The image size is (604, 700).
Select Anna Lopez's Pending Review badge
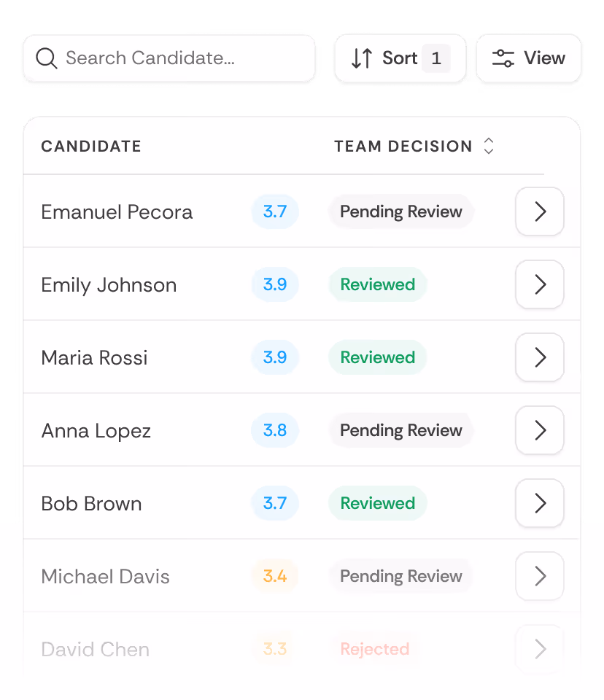[400, 430]
